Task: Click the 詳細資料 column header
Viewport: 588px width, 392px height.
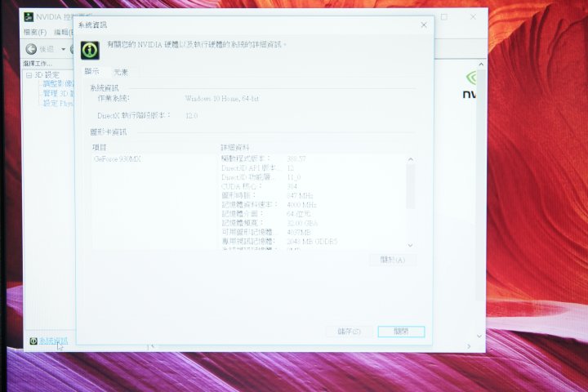Action: click(234, 148)
